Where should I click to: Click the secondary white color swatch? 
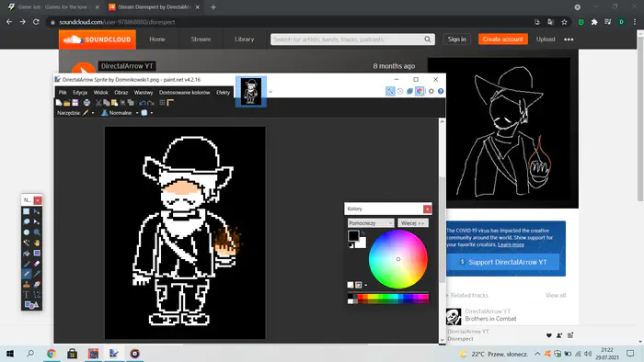coord(362,243)
